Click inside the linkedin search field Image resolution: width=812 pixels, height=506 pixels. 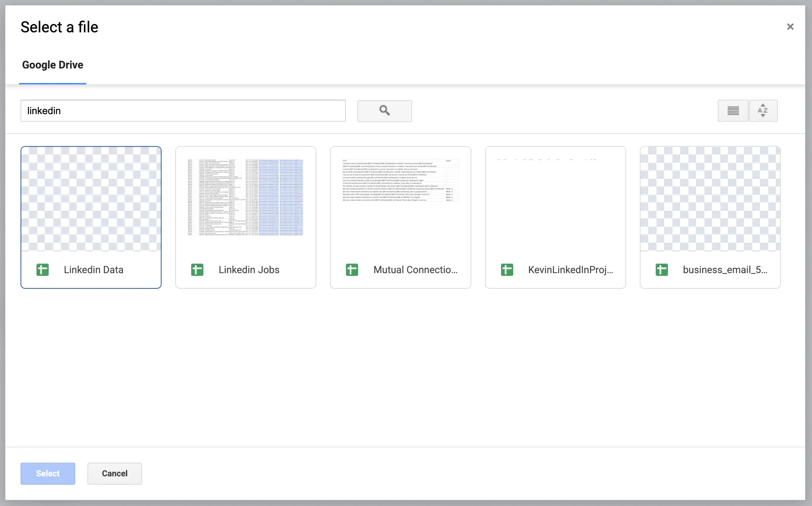183,111
